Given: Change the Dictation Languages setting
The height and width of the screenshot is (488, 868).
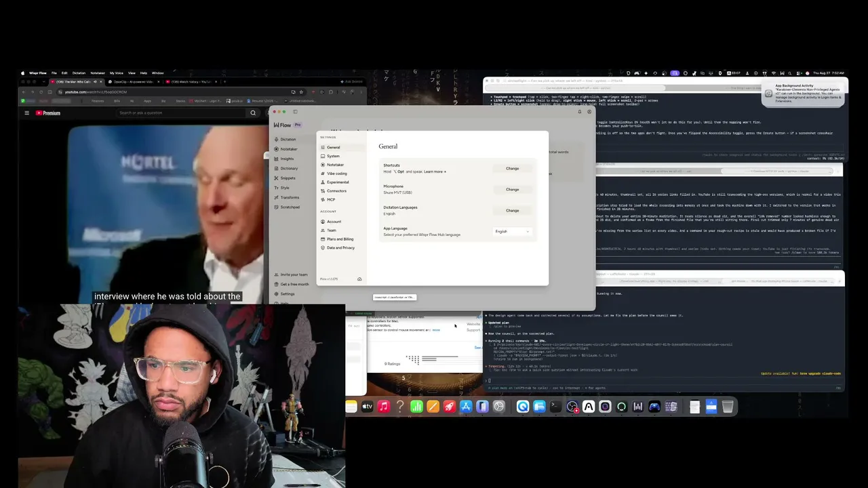Looking at the screenshot, I should pyautogui.click(x=512, y=211).
